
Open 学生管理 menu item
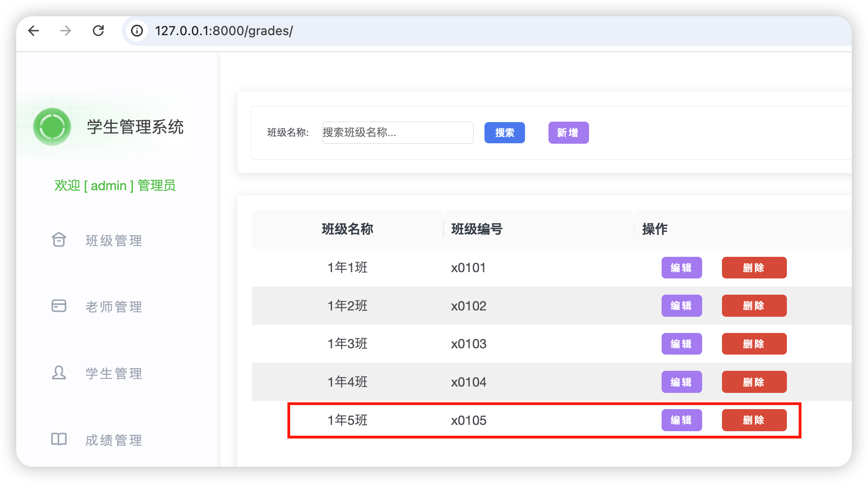tap(114, 374)
